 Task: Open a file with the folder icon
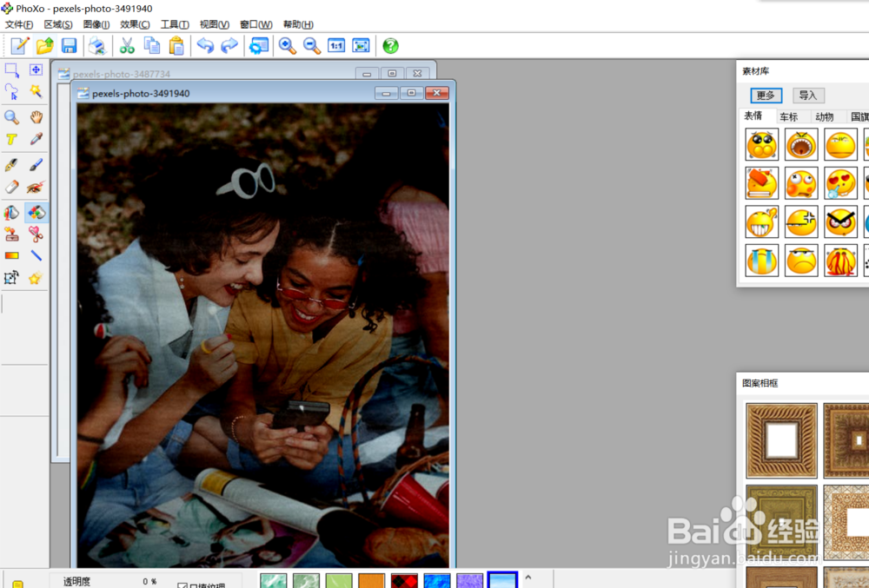45,45
